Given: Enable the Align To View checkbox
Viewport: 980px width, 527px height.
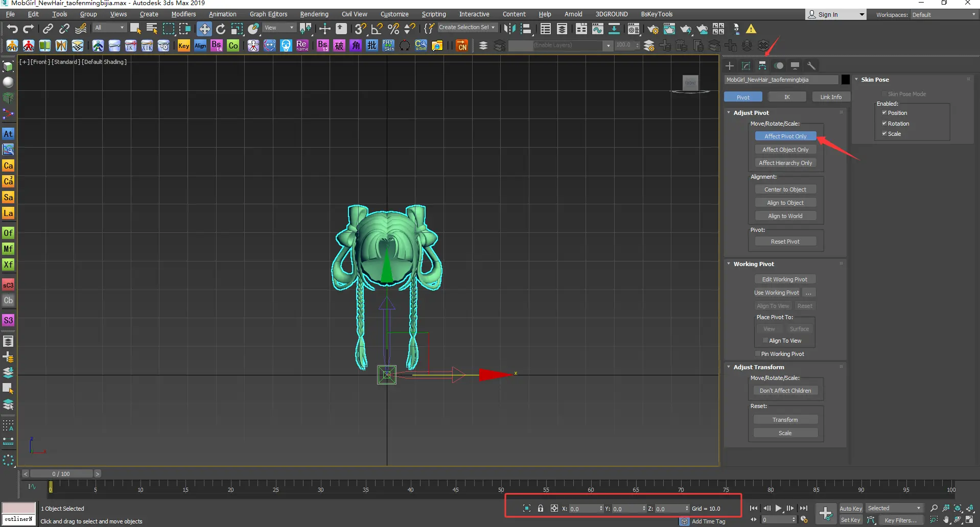Looking at the screenshot, I should [x=765, y=341].
